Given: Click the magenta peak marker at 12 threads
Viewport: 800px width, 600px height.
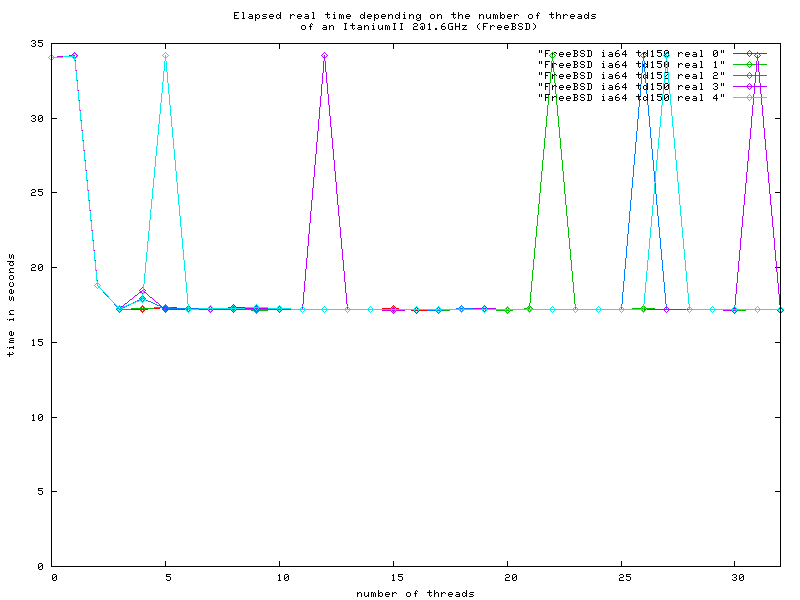Looking at the screenshot, I should point(325,56).
